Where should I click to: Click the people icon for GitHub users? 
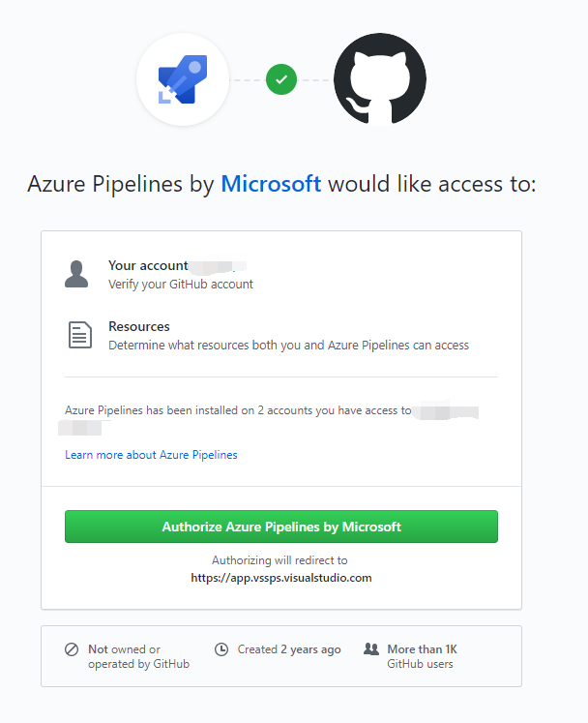click(371, 649)
